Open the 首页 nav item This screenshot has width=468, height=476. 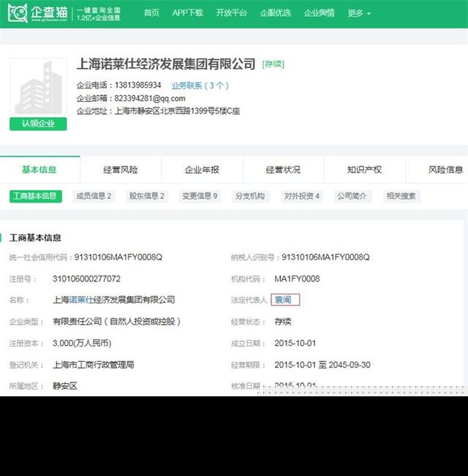tap(151, 13)
